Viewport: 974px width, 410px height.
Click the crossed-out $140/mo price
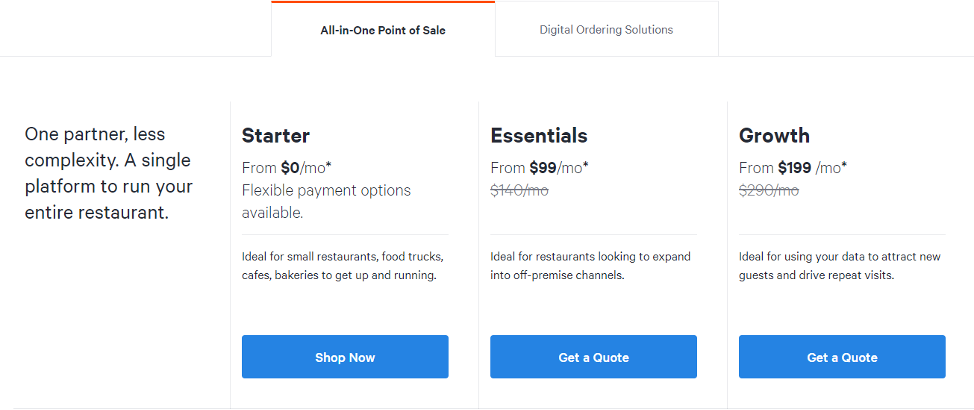(x=519, y=190)
